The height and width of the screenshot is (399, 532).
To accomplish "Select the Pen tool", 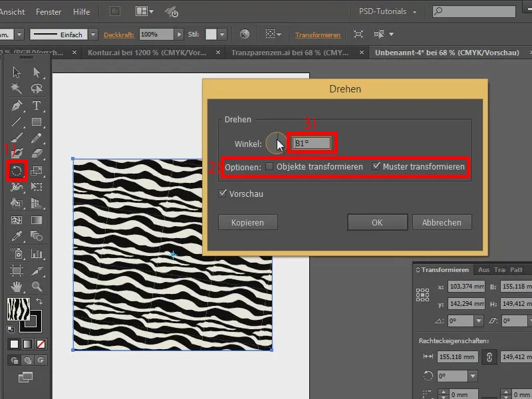I will [16, 106].
